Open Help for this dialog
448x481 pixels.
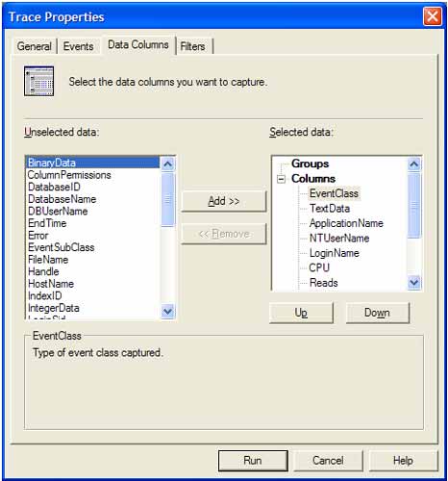(403, 461)
